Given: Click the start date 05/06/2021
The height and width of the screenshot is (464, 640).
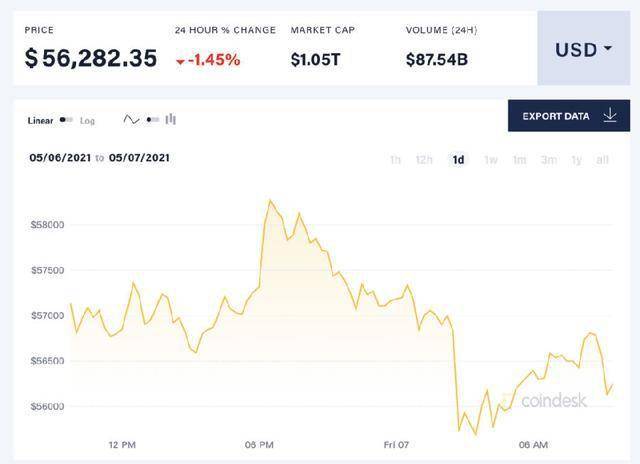Looking at the screenshot, I should pyautogui.click(x=60, y=158).
